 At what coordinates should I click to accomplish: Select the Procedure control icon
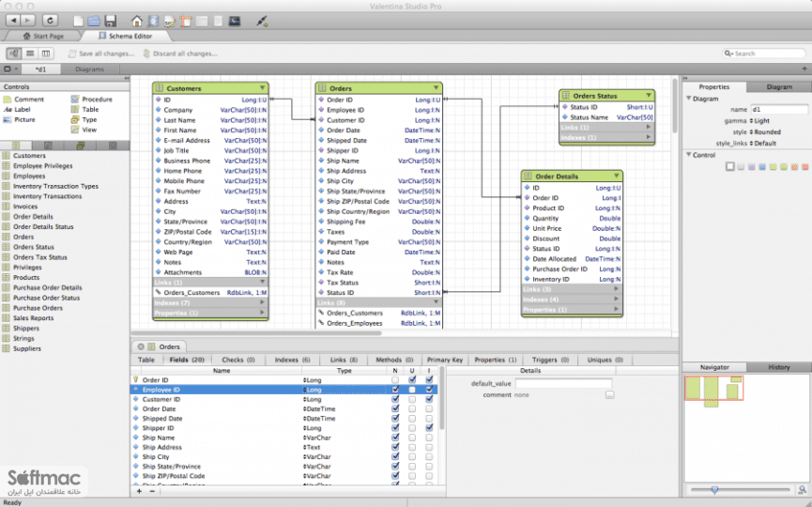coord(75,99)
